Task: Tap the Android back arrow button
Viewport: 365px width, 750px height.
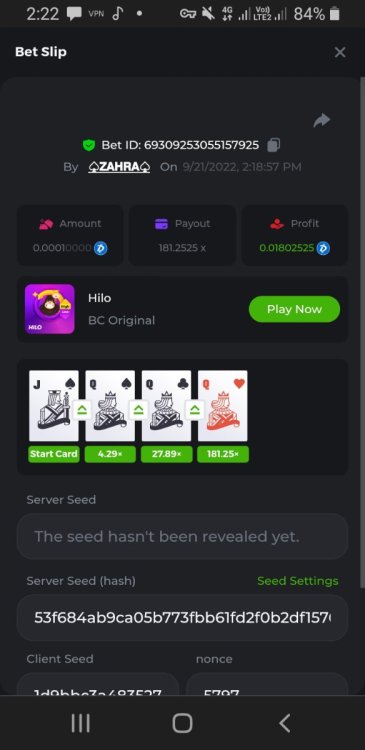Action: click(285, 723)
